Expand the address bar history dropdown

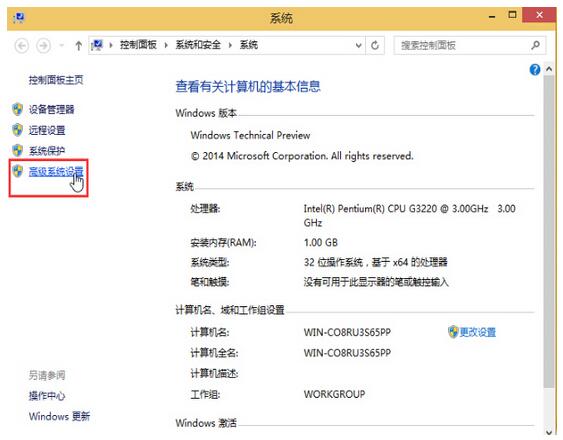(358, 46)
